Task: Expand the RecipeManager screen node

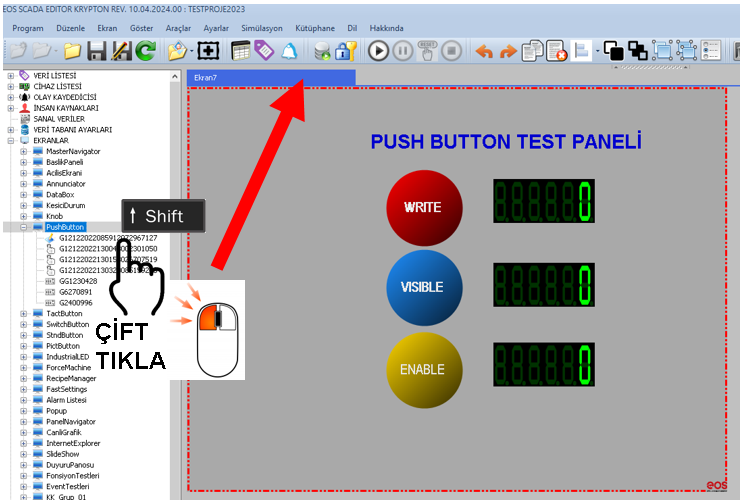Action: point(23,379)
